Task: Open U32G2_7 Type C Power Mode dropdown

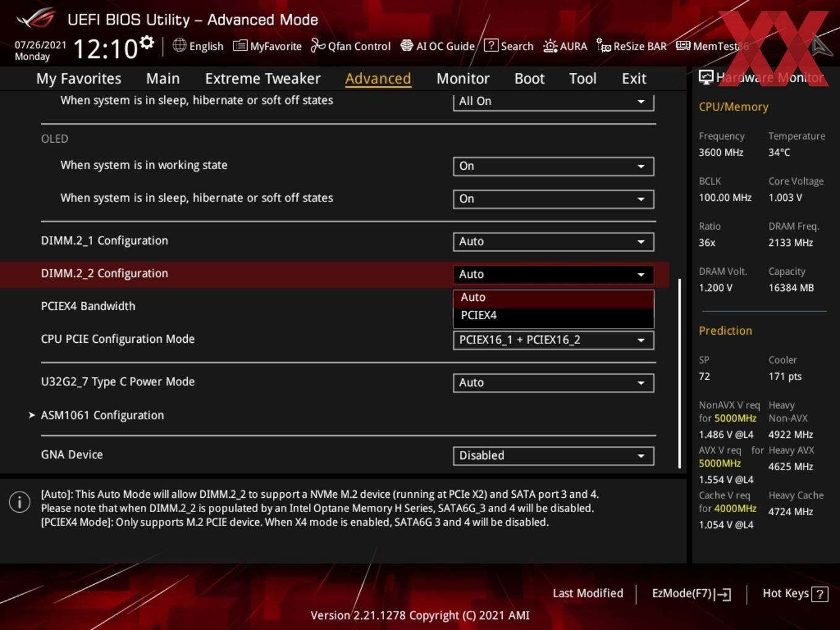Action: 553,382
